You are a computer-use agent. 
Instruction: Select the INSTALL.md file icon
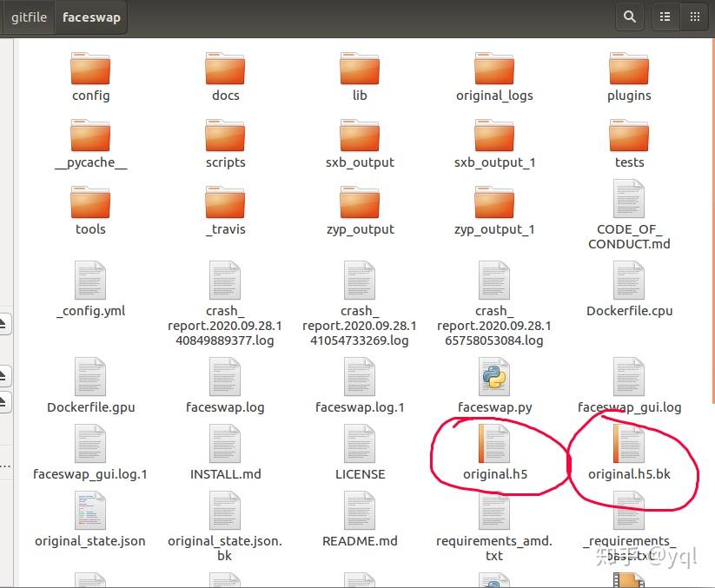point(225,444)
